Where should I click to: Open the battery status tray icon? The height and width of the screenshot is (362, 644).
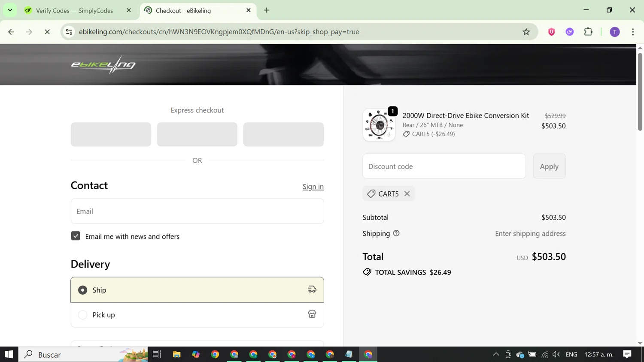point(532,354)
